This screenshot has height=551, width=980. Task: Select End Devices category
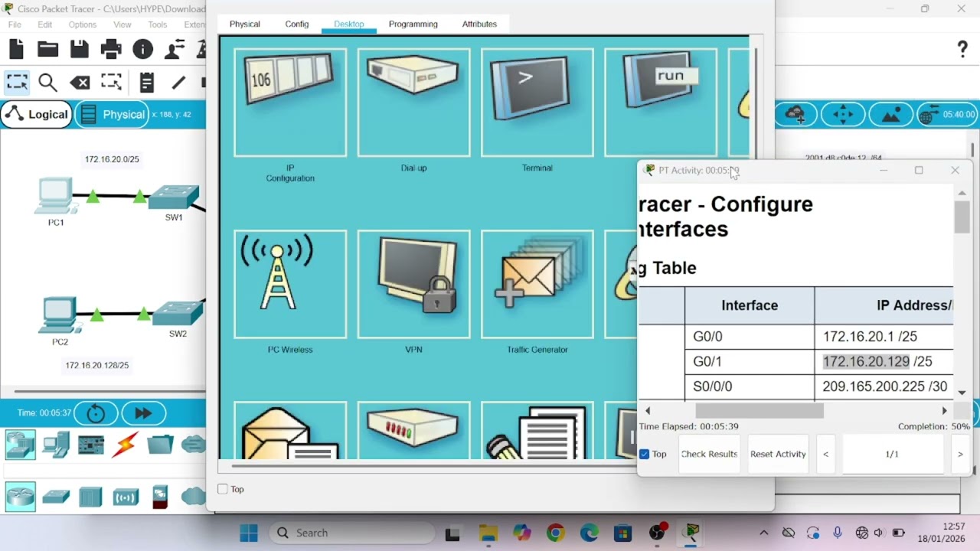pos(56,445)
